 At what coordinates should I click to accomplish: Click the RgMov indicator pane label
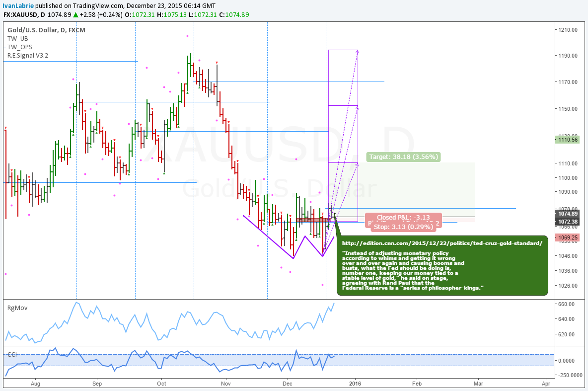coord(17,308)
